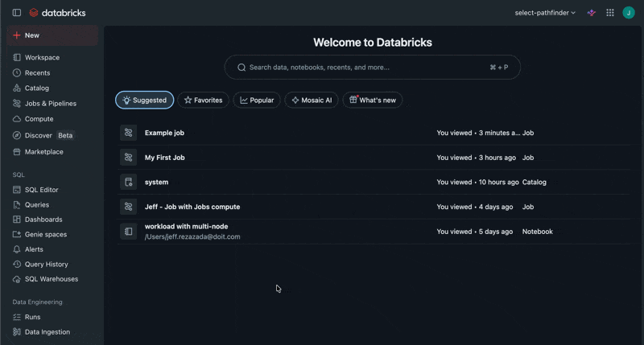This screenshot has height=345, width=644.
Task: Click the Databricks logo
Action: [x=57, y=13]
